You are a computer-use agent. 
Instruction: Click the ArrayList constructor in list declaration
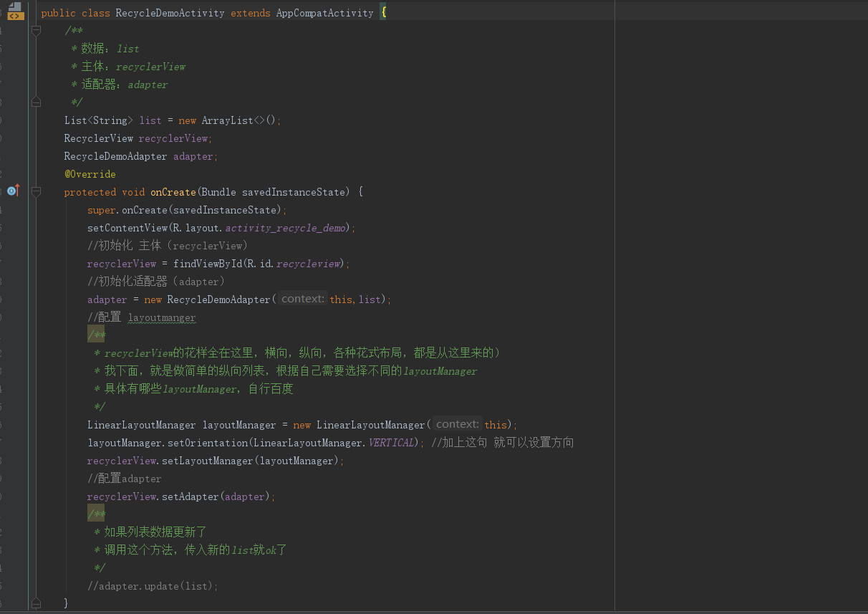click(227, 120)
